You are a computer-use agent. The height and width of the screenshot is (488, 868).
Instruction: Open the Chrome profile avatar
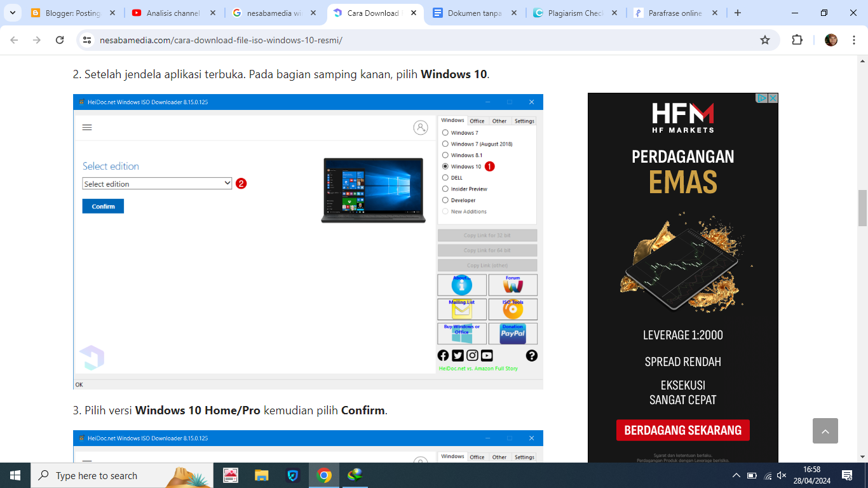tap(831, 40)
